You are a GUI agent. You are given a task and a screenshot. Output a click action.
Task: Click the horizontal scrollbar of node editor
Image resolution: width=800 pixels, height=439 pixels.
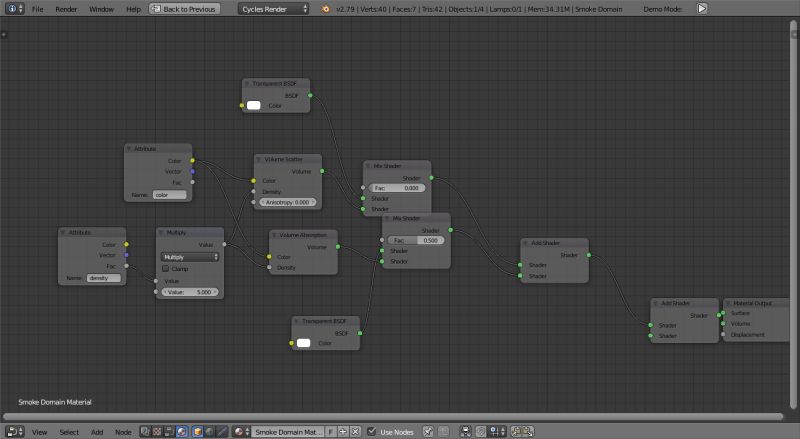pos(393,417)
